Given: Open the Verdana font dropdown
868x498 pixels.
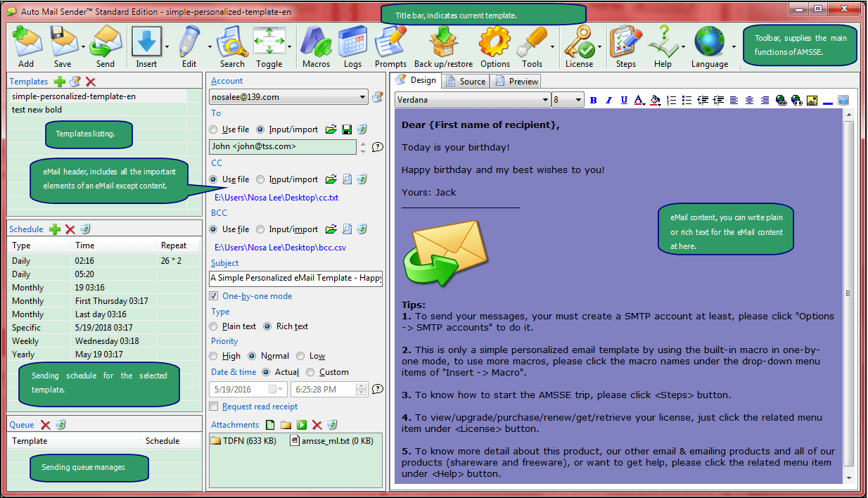Looking at the screenshot, I should [473, 100].
